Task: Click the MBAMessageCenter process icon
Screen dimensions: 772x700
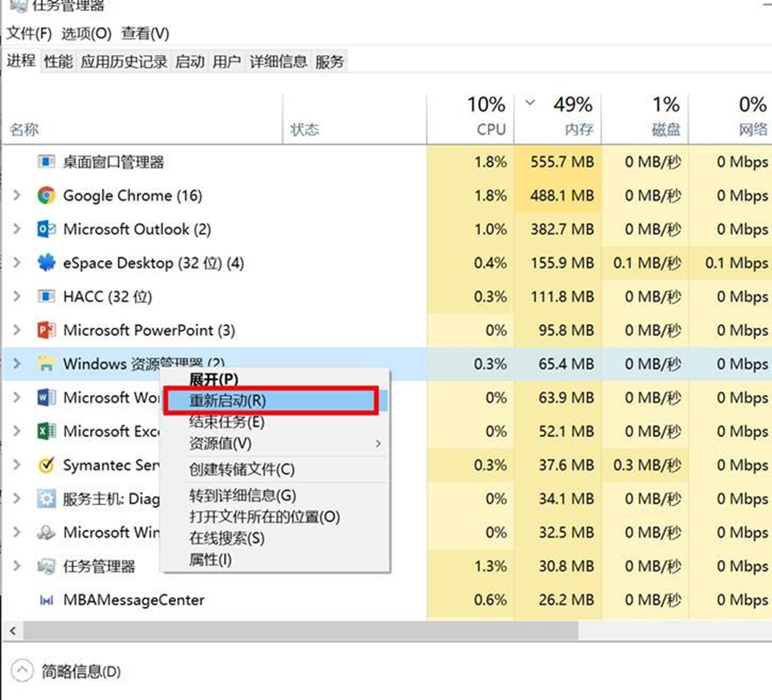Action: coord(46,601)
